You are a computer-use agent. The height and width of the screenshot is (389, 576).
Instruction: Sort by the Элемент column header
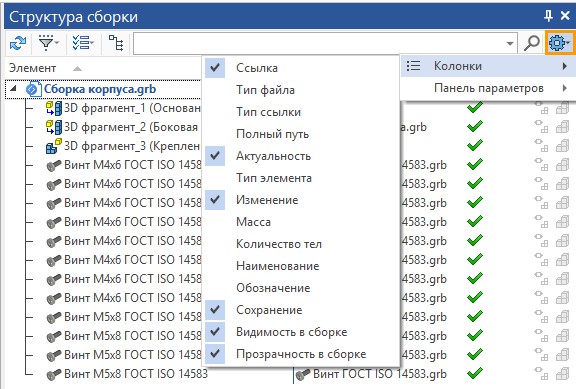point(33,68)
